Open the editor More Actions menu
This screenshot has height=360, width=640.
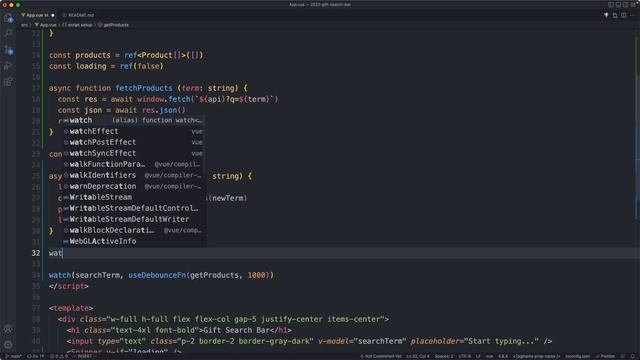632,15
